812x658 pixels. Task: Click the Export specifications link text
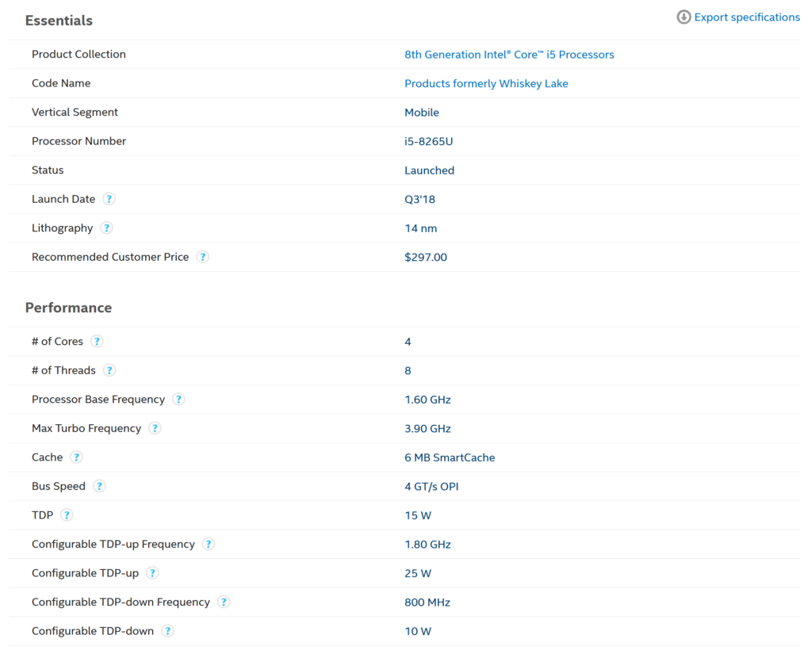pyautogui.click(x=747, y=17)
